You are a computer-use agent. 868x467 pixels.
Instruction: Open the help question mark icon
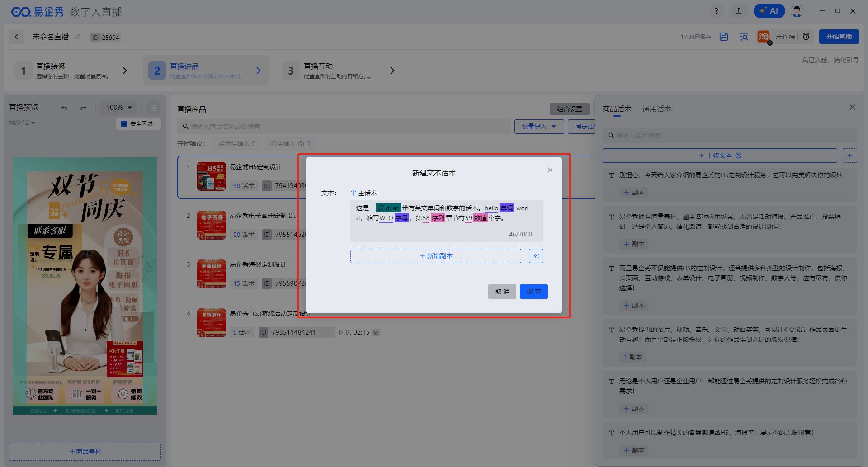(716, 11)
